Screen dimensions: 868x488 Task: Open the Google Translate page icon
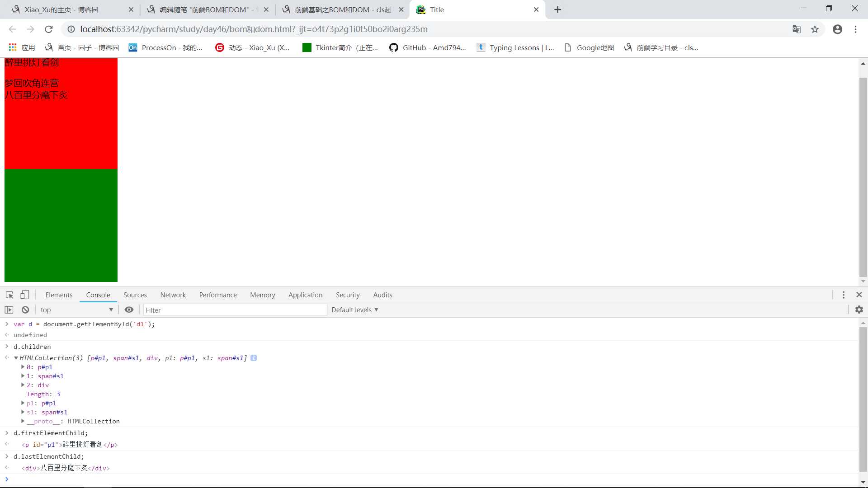point(797,29)
